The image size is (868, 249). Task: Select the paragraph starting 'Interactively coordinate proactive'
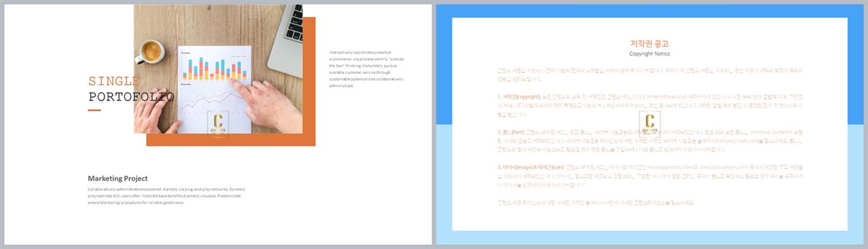[x=366, y=69]
